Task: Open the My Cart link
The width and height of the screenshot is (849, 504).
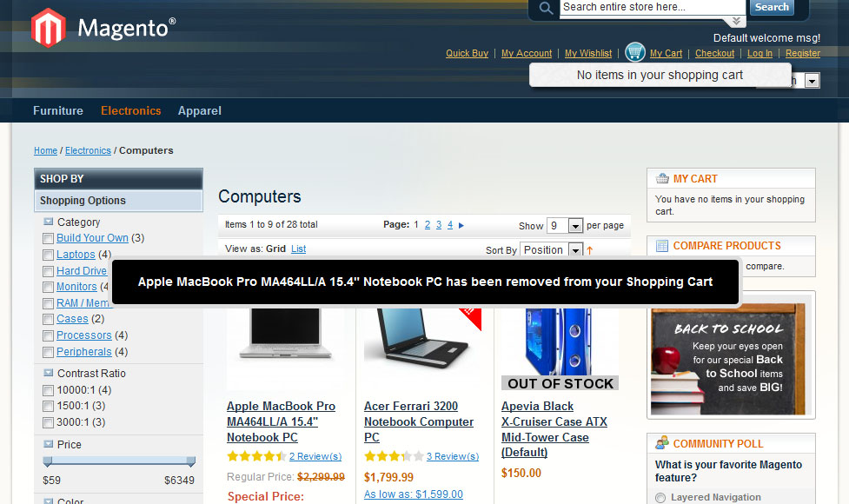Action: tap(666, 53)
